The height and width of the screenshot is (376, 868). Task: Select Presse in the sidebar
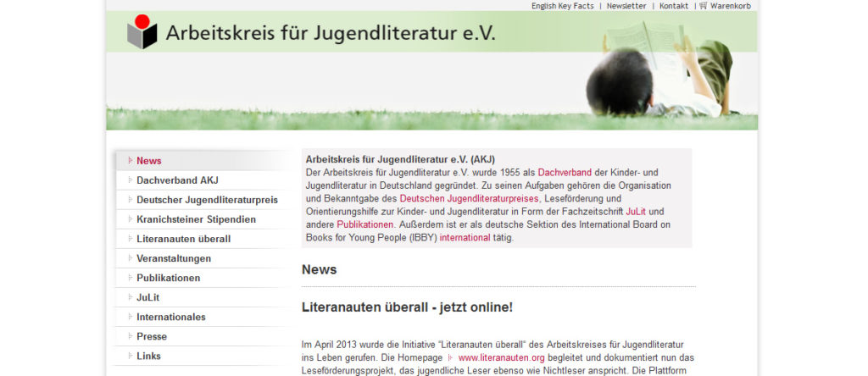pos(152,336)
